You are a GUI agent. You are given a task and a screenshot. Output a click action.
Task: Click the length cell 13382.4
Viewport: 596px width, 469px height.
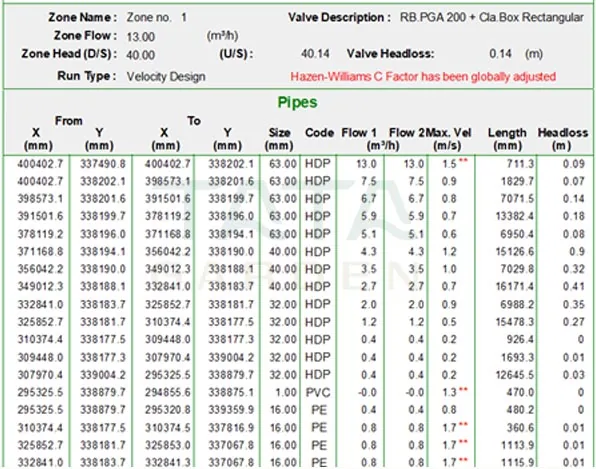tap(515, 216)
